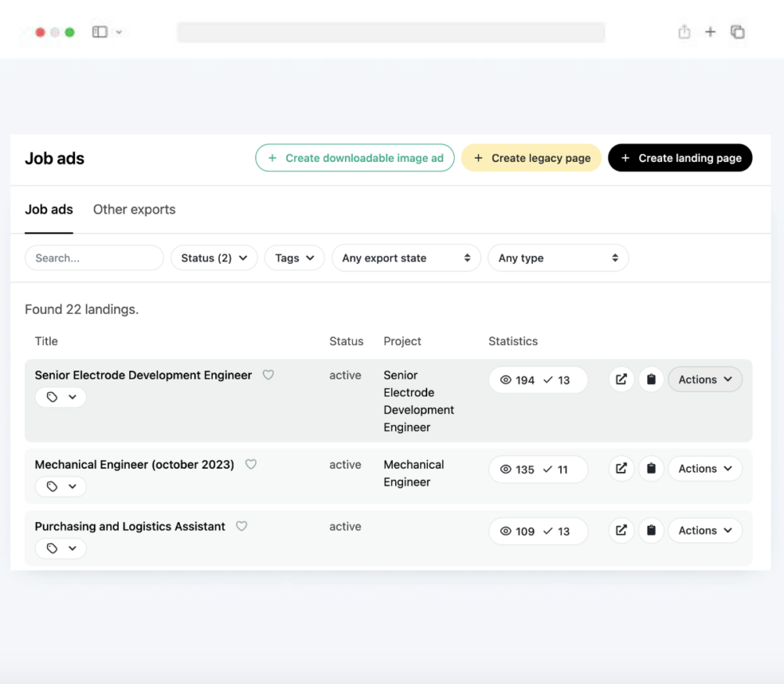This screenshot has width=784, height=684.
Task: Open external link icon for Mechanical Engineer row
Action: [621, 469]
